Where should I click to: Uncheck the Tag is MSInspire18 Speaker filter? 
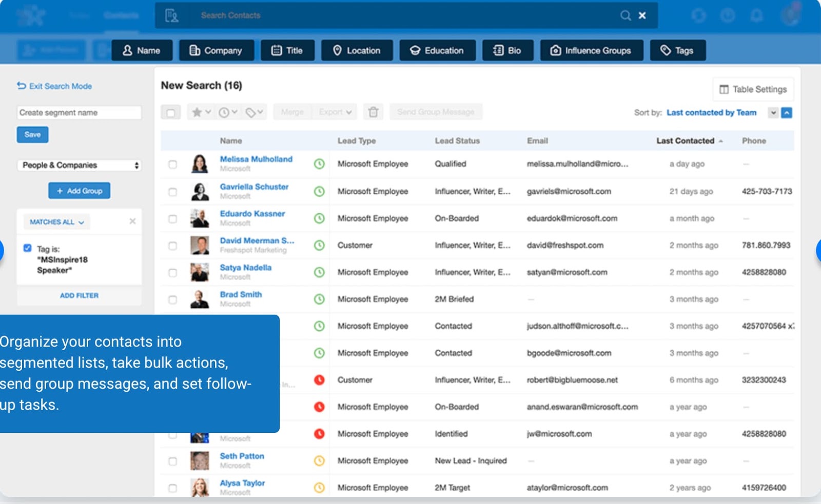[28, 248]
